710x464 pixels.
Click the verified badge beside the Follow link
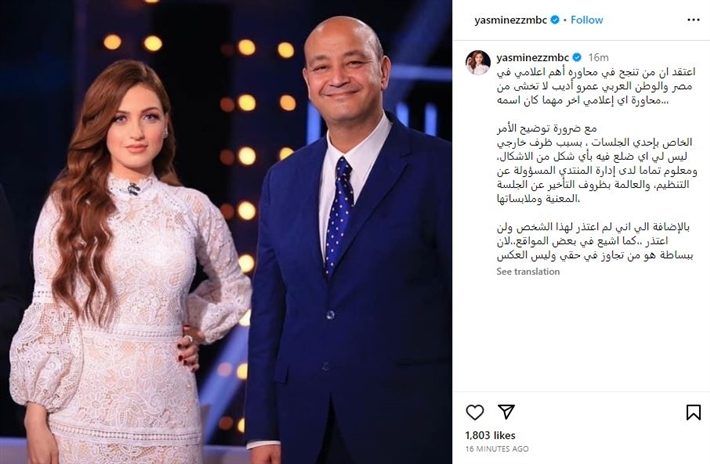pyautogui.click(x=555, y=20)
